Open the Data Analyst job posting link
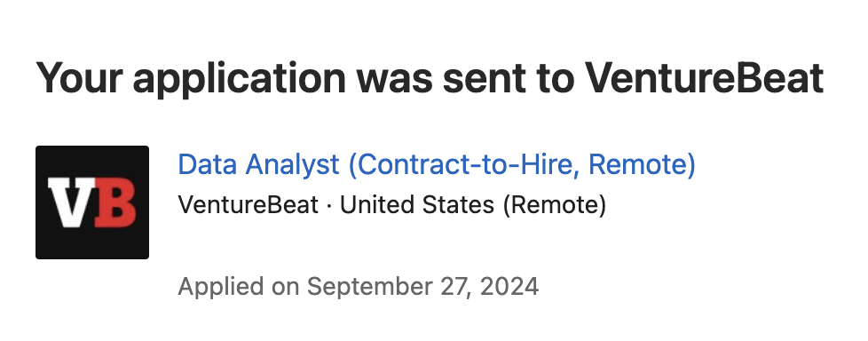 (x=436, y=165)
